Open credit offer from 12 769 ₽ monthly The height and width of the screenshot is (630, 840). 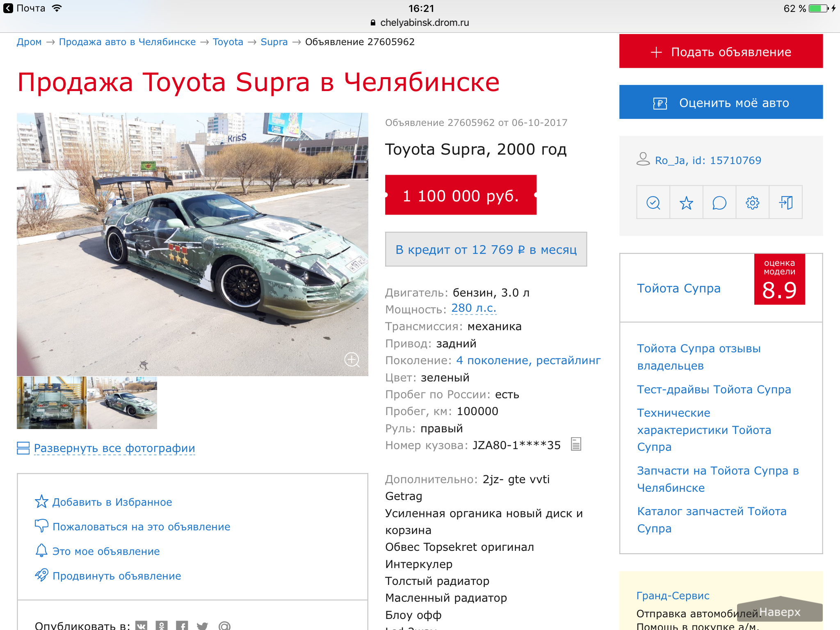click(486, 249)
